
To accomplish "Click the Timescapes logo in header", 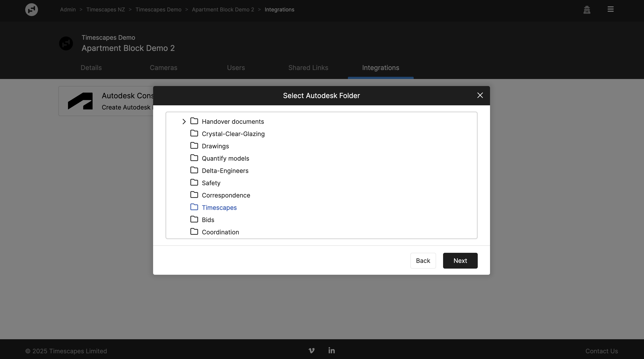I will pos(32,9).
